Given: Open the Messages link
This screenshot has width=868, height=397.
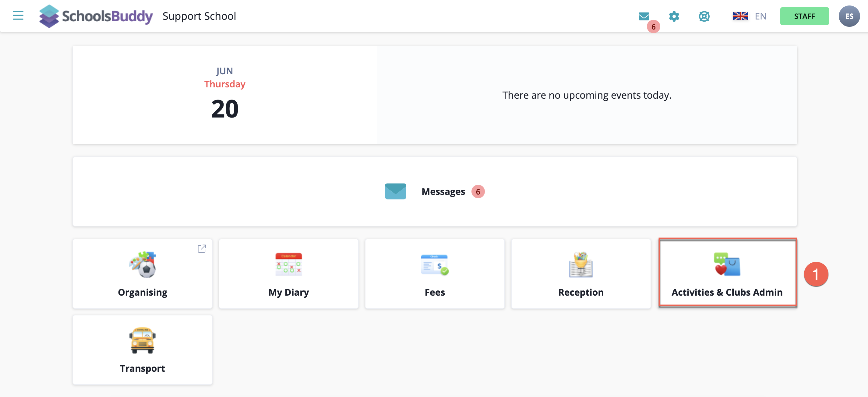Looking at the screenshot, I should coord(443,191).
